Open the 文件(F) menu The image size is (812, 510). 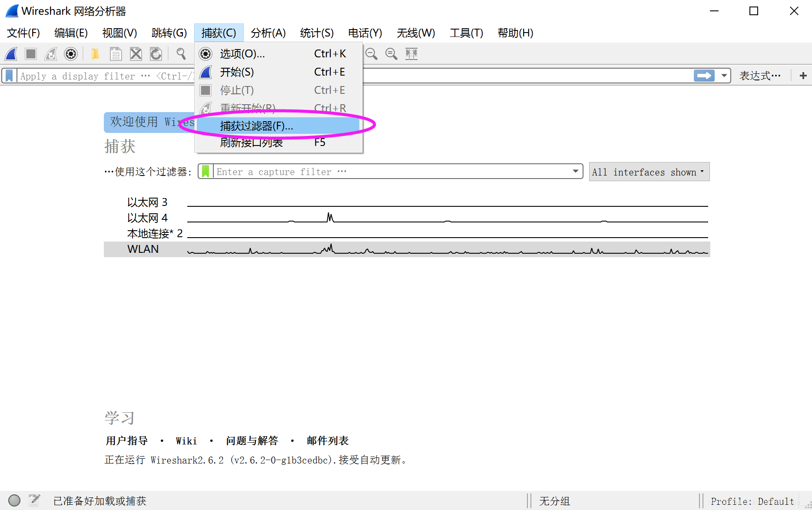(23, 33)
